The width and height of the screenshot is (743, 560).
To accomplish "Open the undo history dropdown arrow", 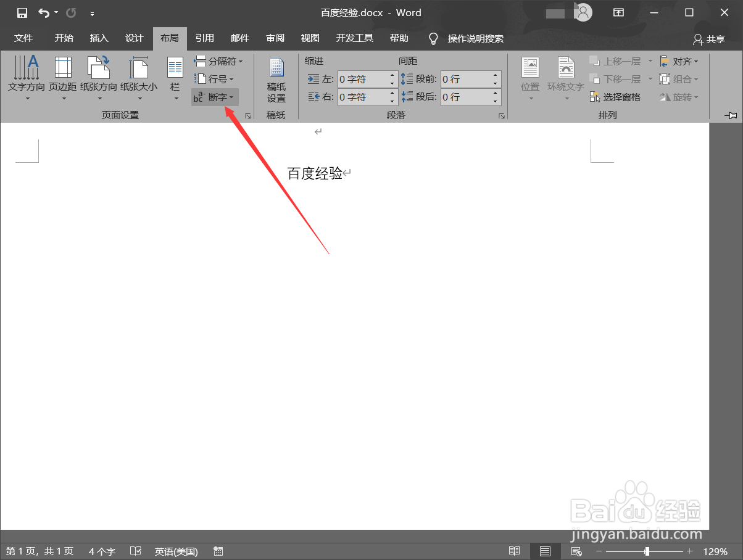I will [x=56, y=12].
